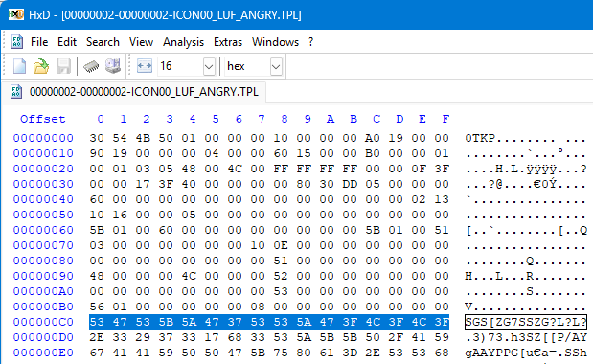This screenshot has height=364, width=593.
Task: Click hex byte 52 in row 00000090
Action: point(281,276)
